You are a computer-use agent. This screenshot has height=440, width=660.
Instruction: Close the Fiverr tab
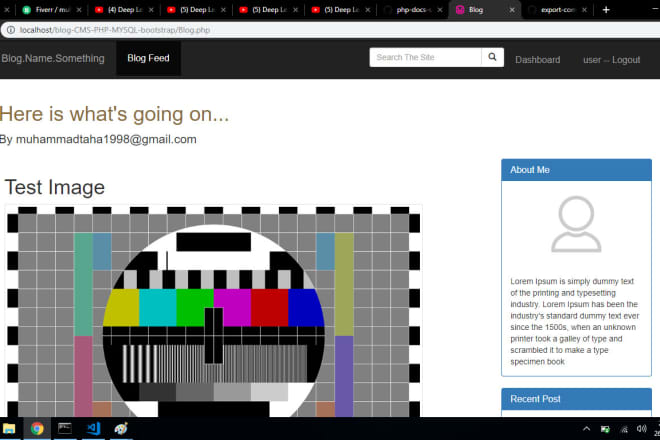point(79,10)
